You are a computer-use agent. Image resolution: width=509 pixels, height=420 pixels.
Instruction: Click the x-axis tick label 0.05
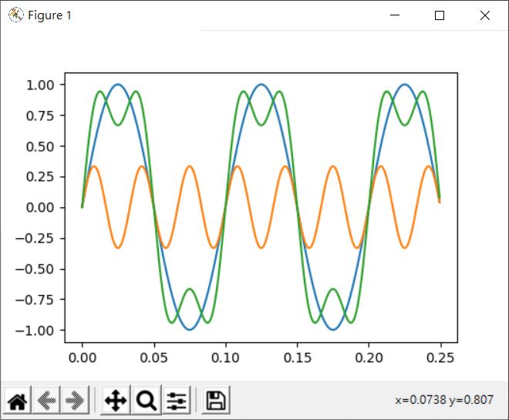click(x=154, y=358)
